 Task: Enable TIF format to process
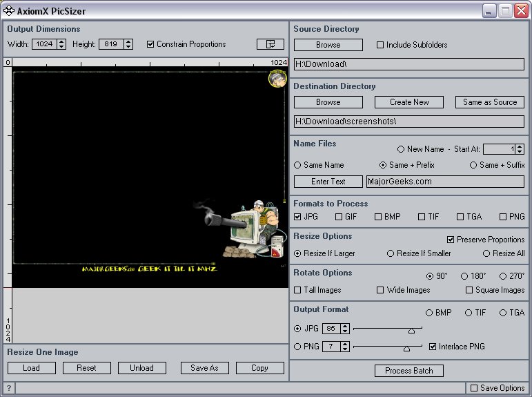coord(422,217)
